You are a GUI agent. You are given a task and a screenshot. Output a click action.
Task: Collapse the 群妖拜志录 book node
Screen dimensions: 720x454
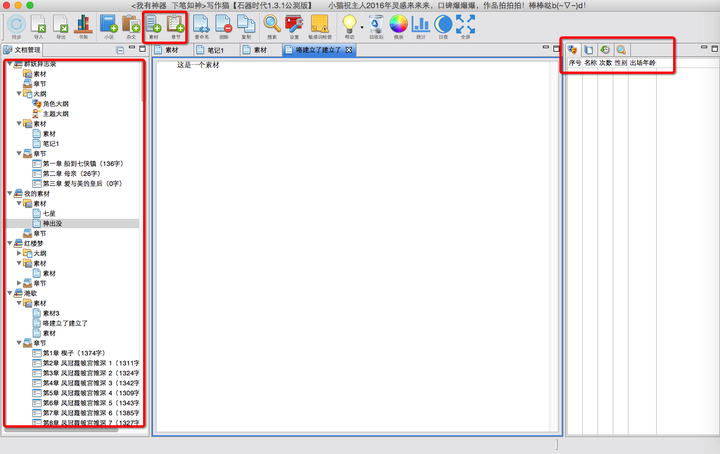(10, 64)
